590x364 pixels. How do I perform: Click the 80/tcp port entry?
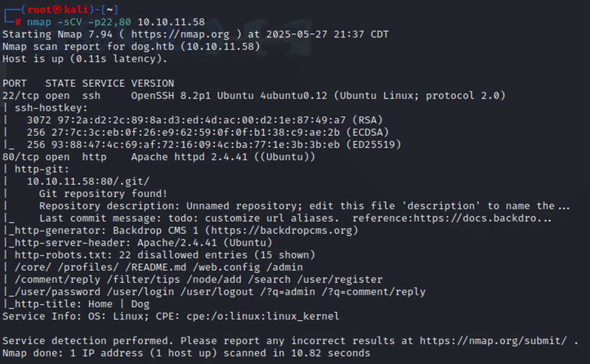point(21,157)
